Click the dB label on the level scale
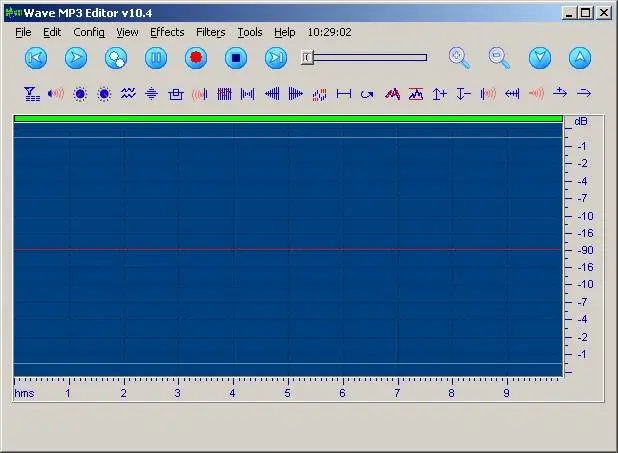This screenshot has width=618, height=453. 581,121
